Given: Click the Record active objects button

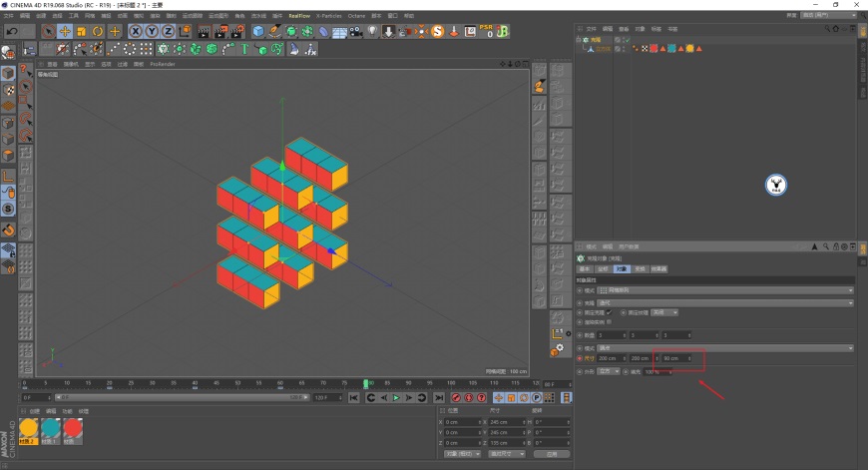Looking at the screenshot, I should coord(456,397).
